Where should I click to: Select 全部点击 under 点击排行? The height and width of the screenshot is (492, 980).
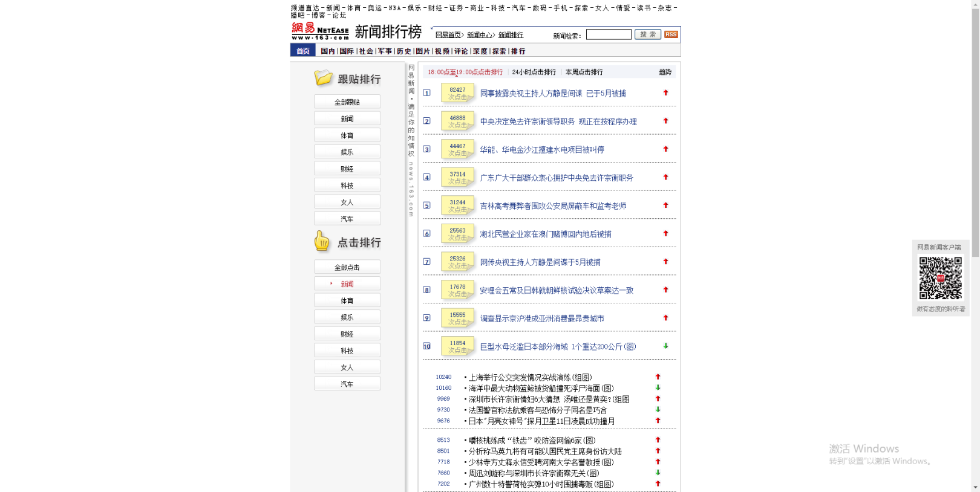coord(347,267)
